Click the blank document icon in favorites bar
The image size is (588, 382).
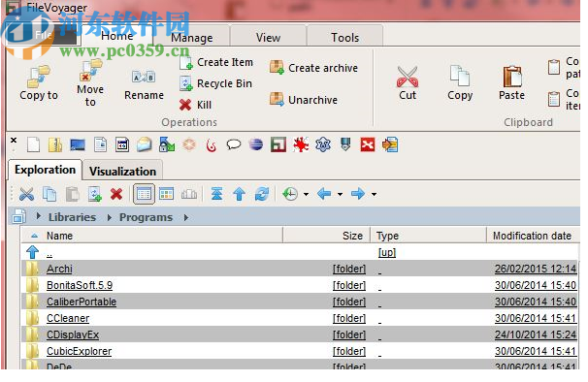point(33,144)
